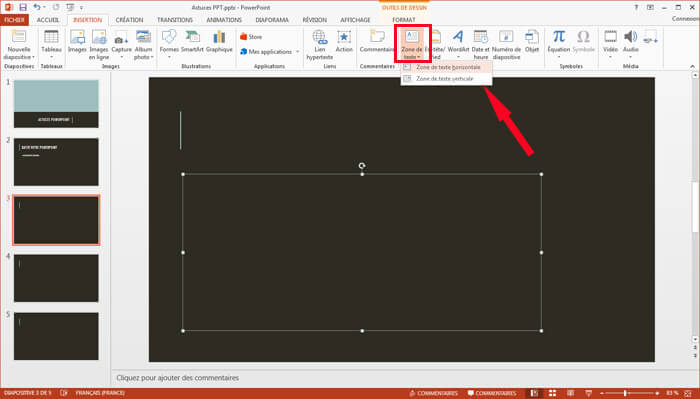Click the Zone de texte icon
The image size is (700, 399).
pyautogui.click(x=412, y=37)
